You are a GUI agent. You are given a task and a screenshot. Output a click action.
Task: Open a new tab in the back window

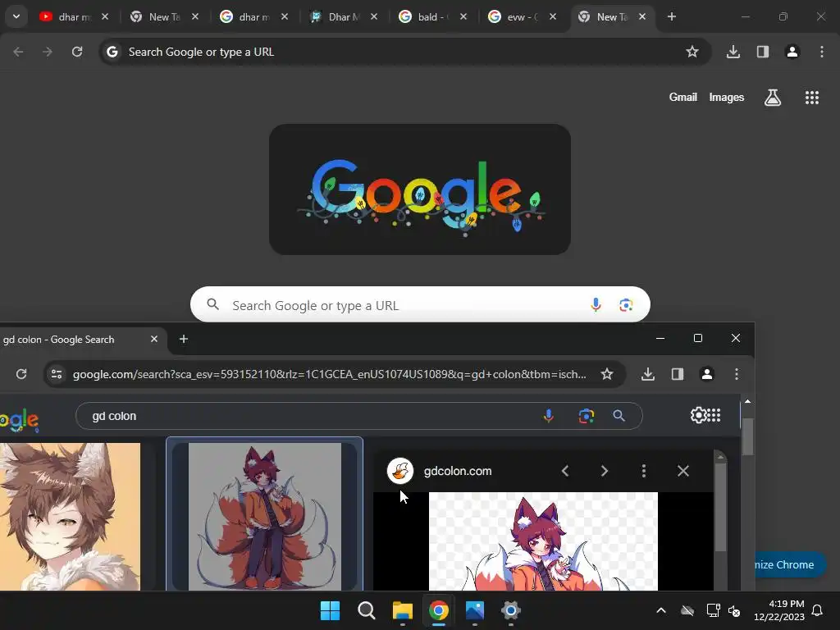671,16
